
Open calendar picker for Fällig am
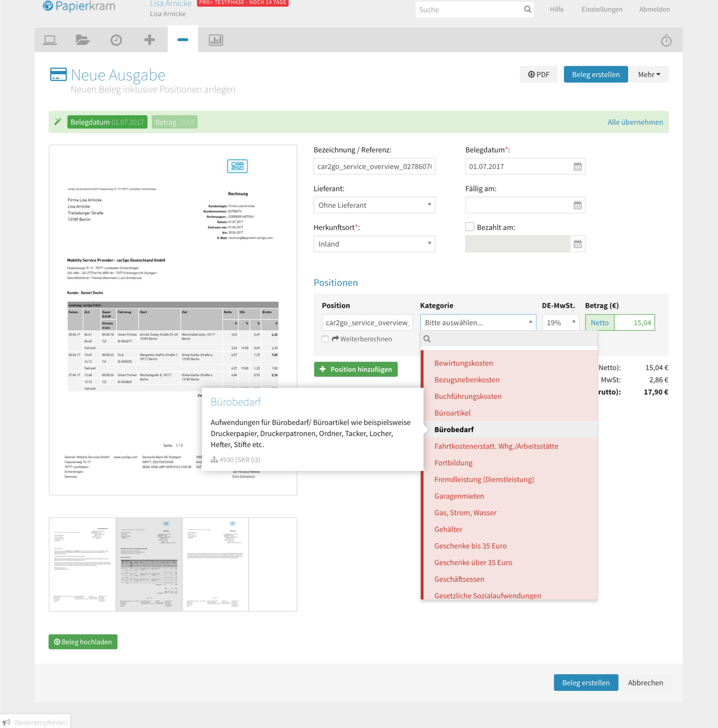[x=578, y=205]
